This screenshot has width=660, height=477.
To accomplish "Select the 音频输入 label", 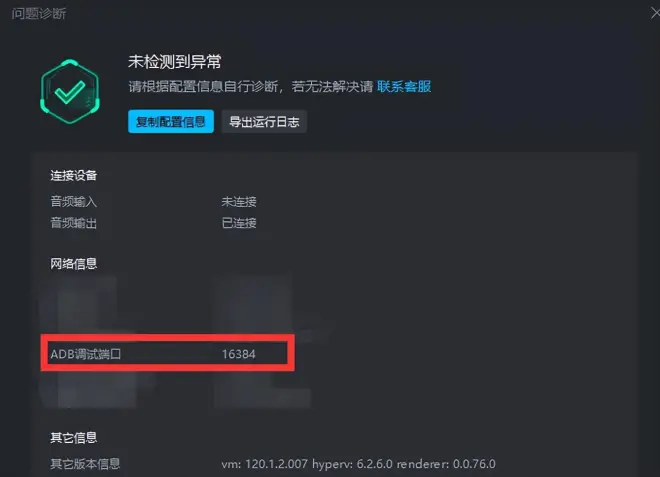I will click(x=74, y=202).
